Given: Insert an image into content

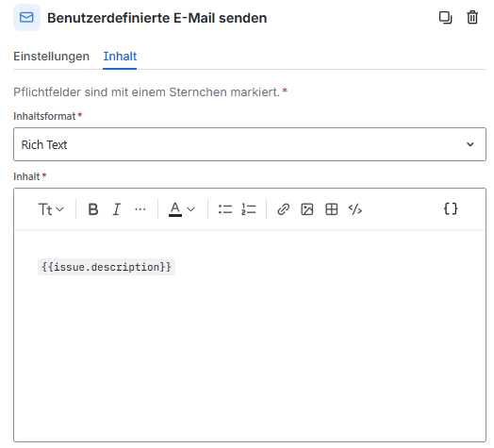Looking at the screenshot, I should (307, 209).
